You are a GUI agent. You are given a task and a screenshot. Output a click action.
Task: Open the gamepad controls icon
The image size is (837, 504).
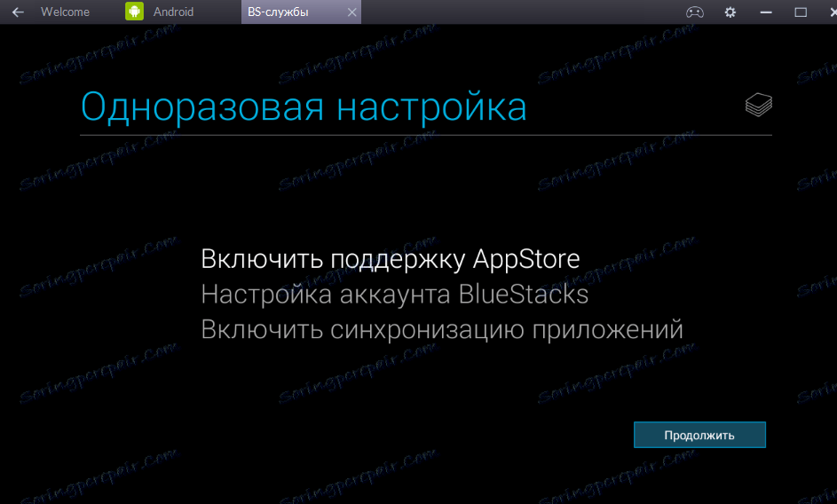coord(694,12)
